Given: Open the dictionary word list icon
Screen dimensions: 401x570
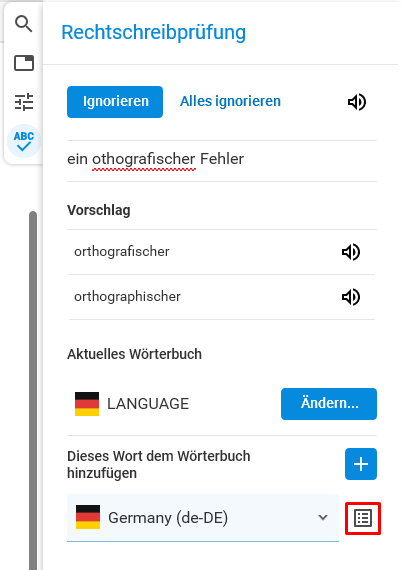Looking at the screenshot, I should [363, 518].
